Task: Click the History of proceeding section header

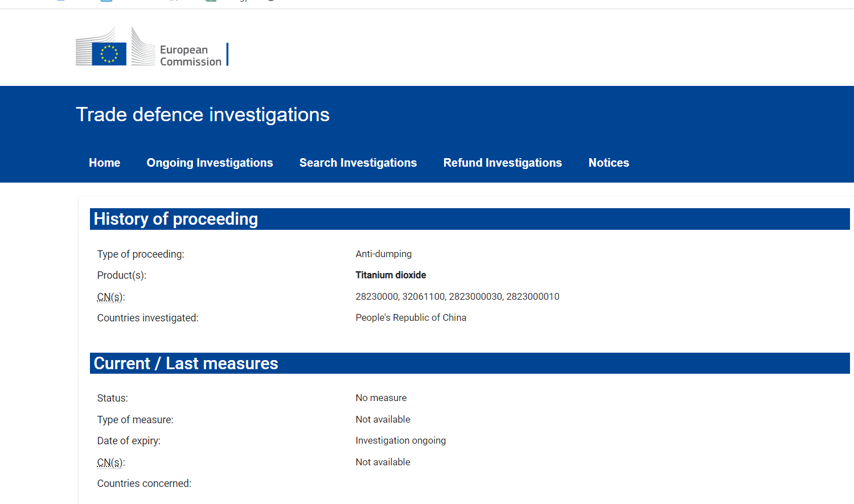Action: pos(176,219)
